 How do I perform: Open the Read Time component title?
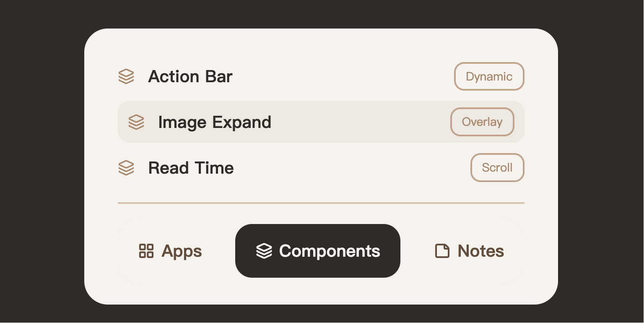(x=191, y=168)
